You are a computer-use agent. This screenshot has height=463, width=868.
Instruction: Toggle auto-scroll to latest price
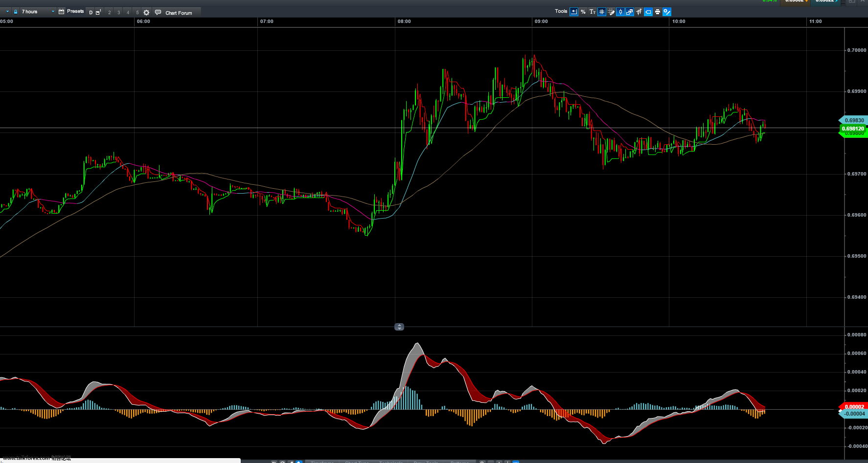coord(574,12)
